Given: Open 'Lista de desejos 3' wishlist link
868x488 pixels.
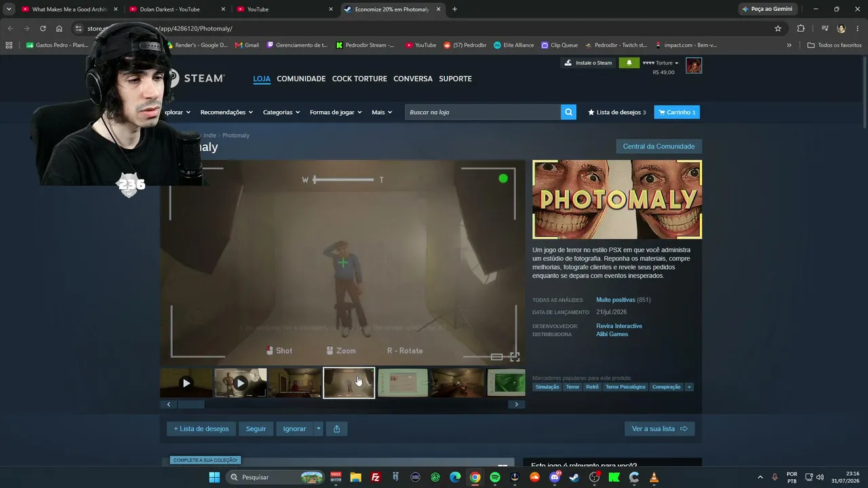Looking at the screenshot, I should (617, 113).
